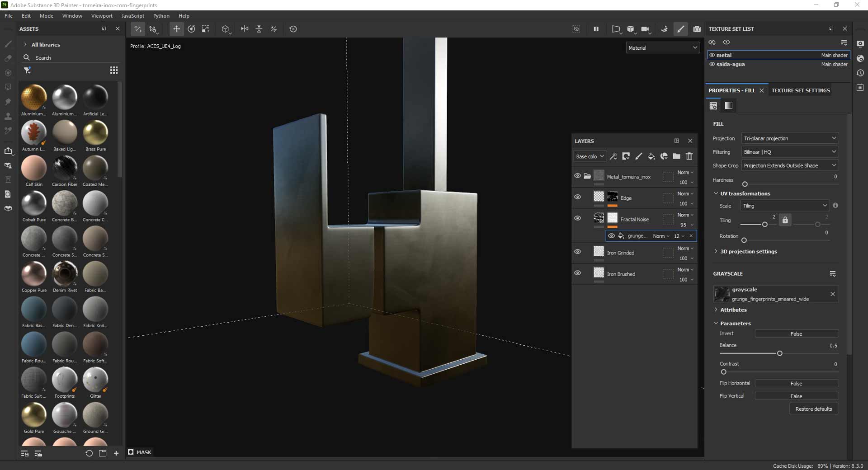The image size is (868, 470).
Task: Switch assets to grid view icon
Action: point(114,70)
